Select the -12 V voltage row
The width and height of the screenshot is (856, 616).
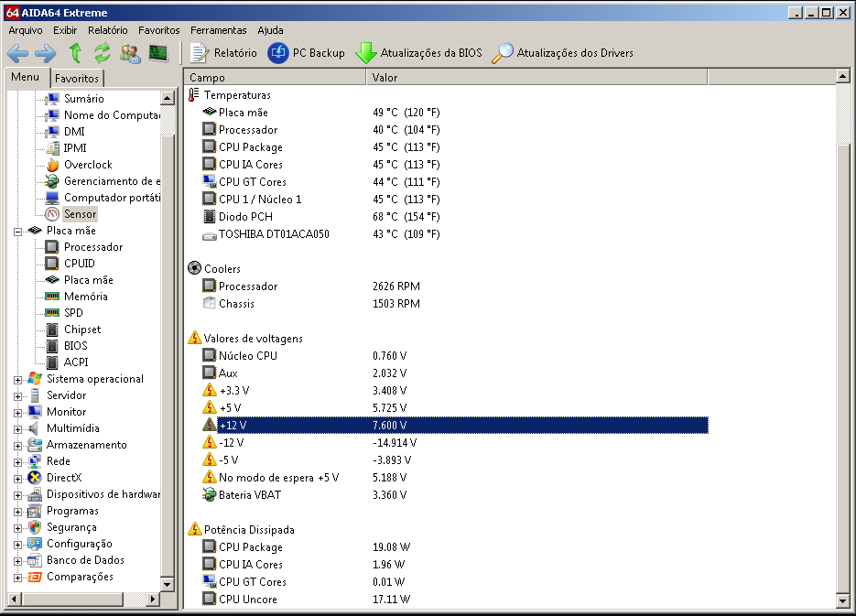[448, 442]
